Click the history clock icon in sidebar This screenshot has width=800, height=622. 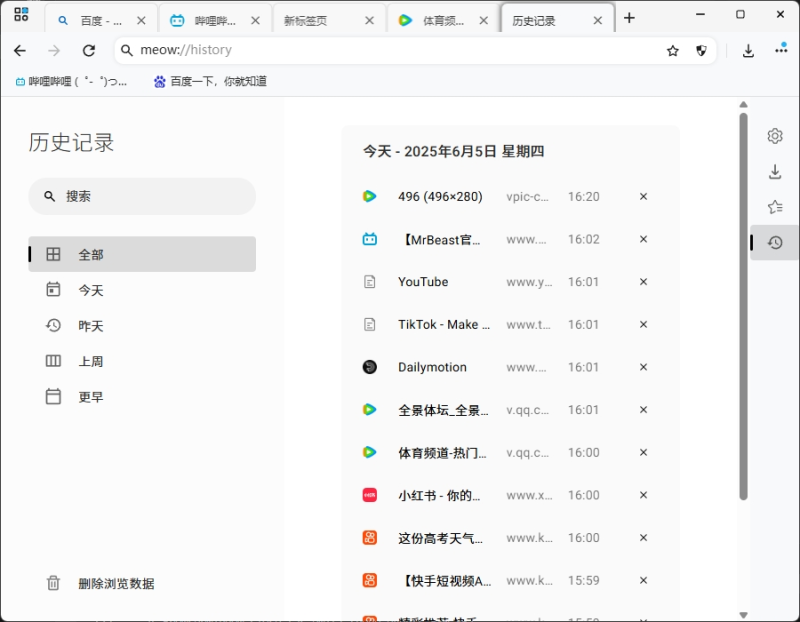click(774, 242)
